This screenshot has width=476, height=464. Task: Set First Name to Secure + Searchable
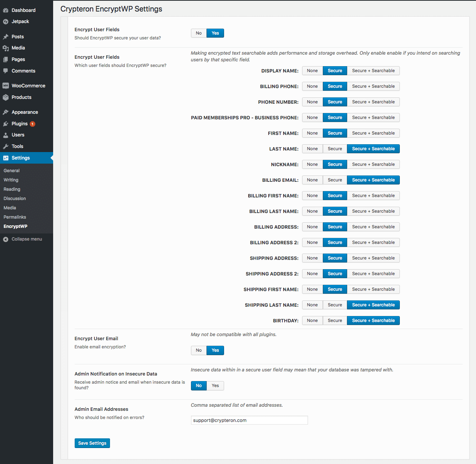click(x=373, y=133)
